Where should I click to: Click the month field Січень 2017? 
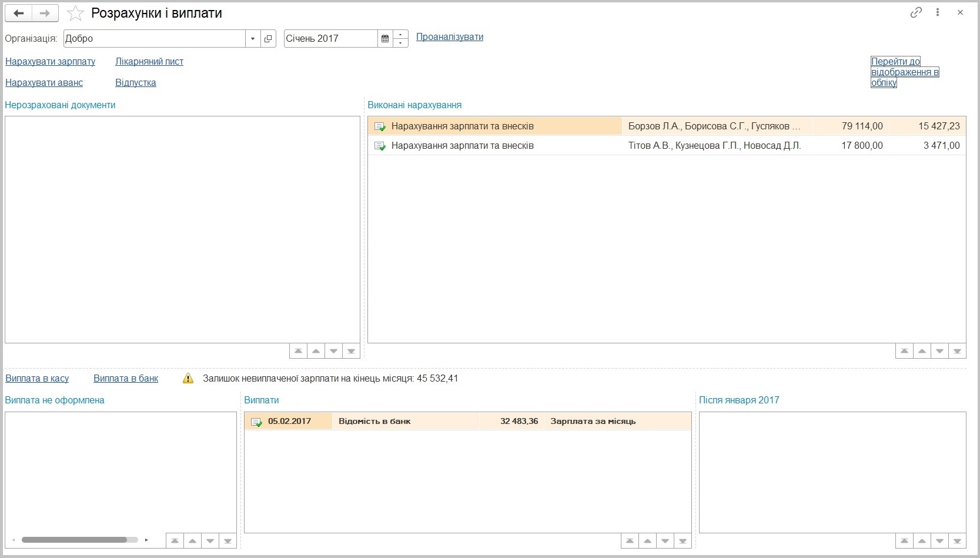tap(330, 39)
